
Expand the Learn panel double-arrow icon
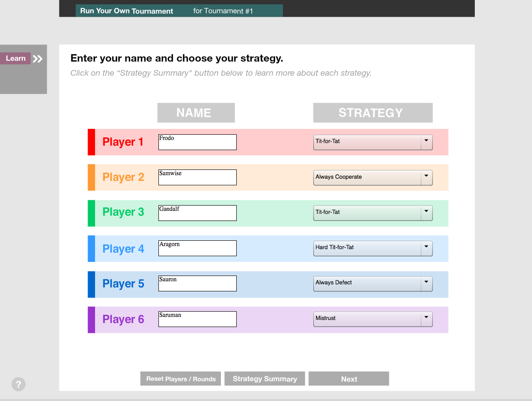[38, 59]
